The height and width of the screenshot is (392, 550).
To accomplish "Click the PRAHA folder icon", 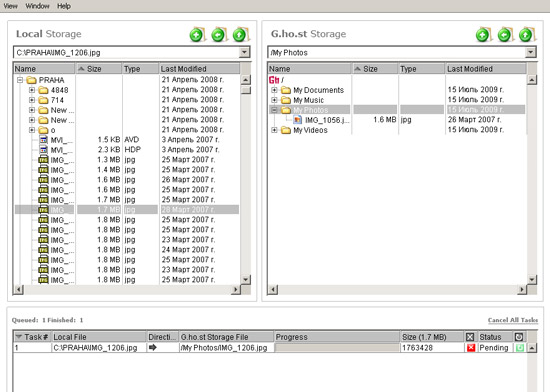I will coord(32,80).
